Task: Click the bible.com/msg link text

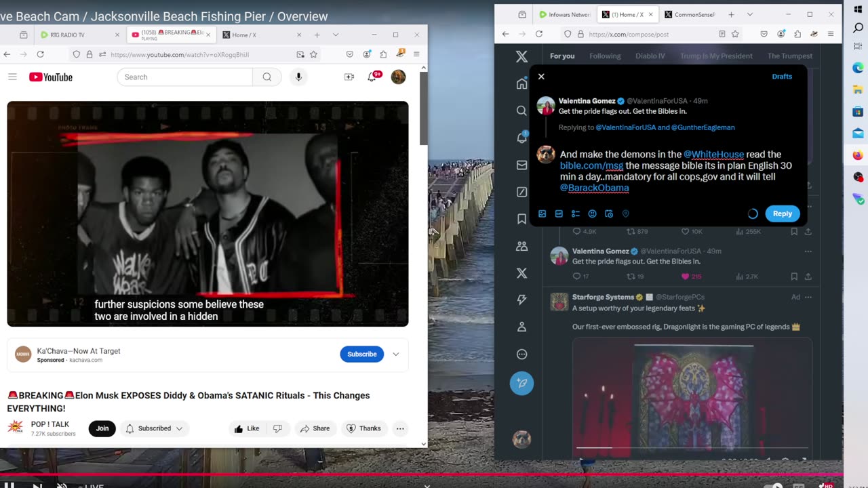Action: tap(591, 165)
